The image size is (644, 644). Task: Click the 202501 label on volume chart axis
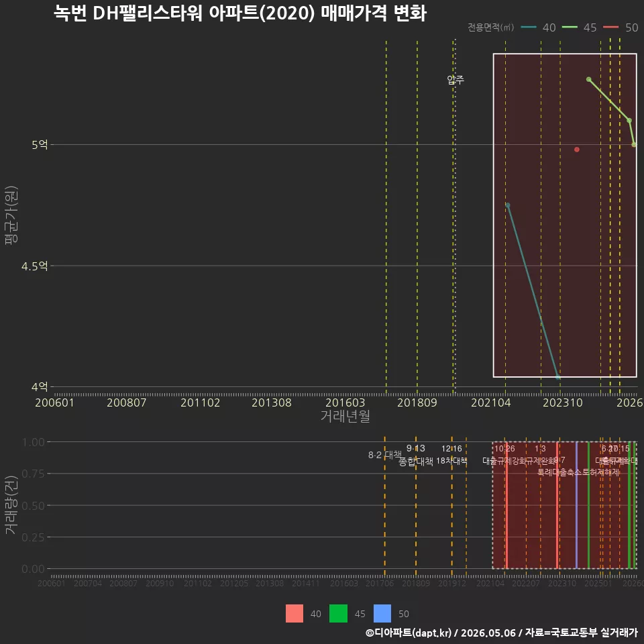point(598,583)
